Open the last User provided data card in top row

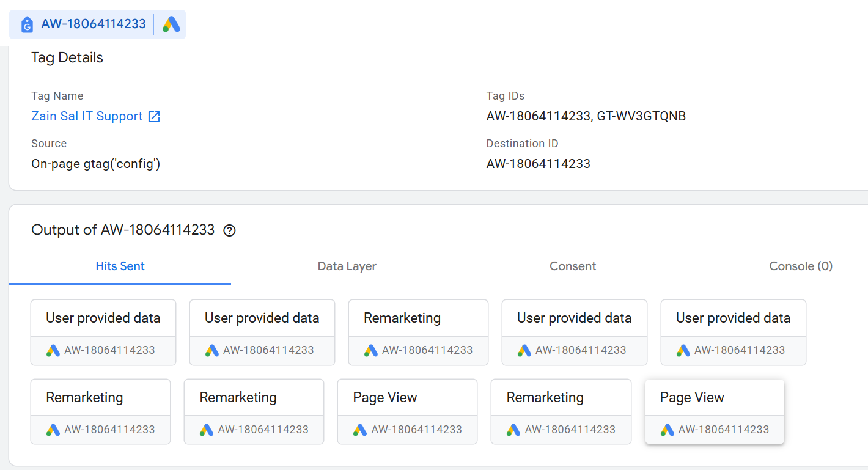pos(734,332)
